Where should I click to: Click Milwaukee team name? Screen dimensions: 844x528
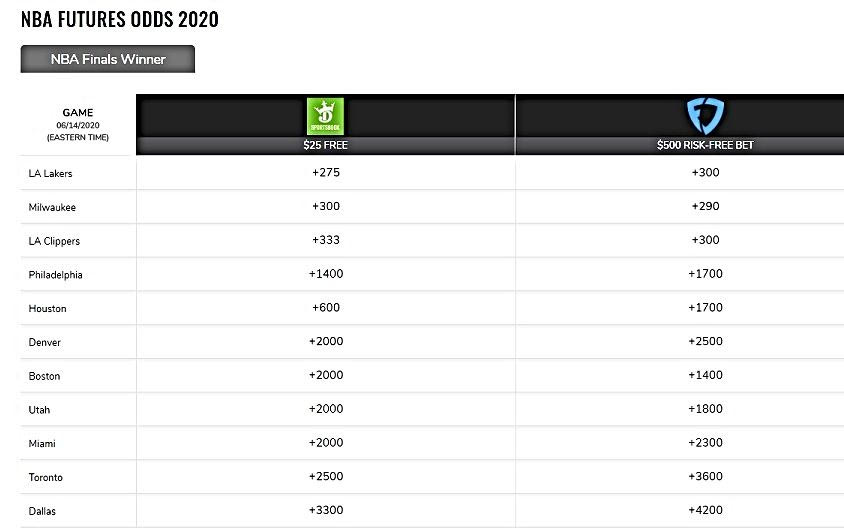coord(52,207)
